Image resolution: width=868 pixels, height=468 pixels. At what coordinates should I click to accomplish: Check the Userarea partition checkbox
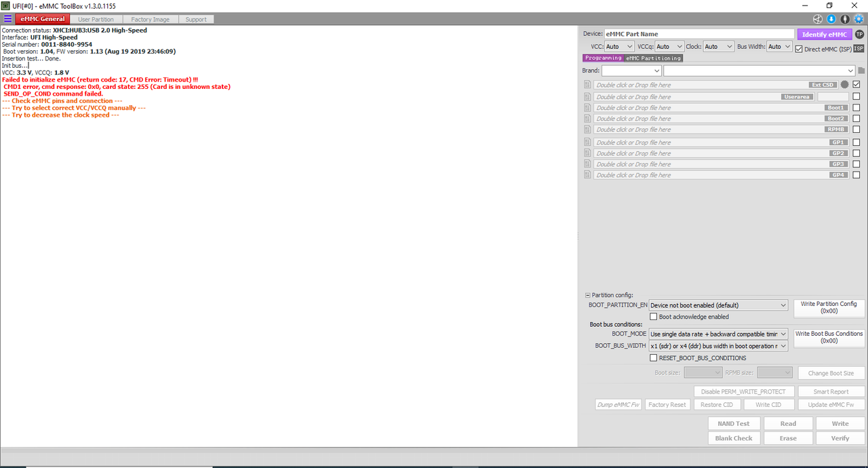[856, 96]
